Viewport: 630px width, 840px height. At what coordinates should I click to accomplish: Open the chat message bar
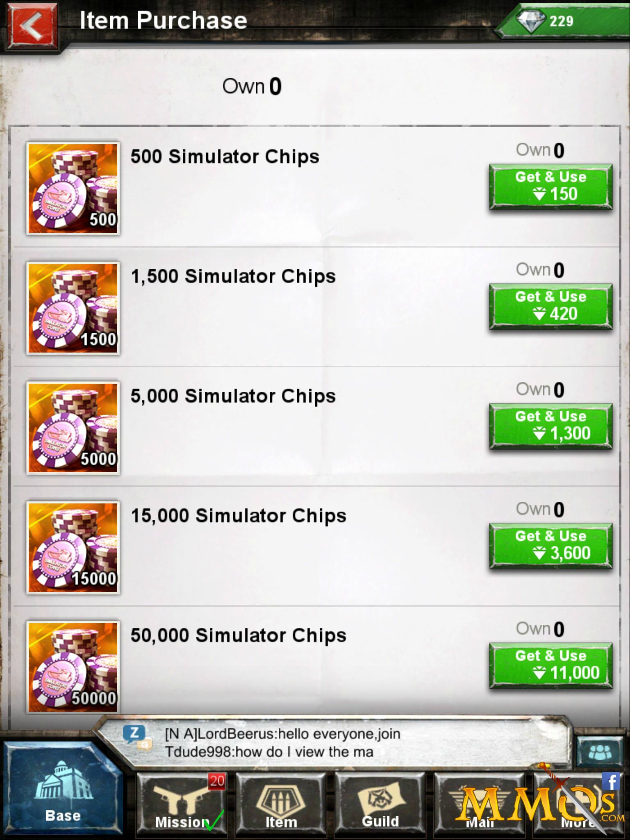pos(332,743)
